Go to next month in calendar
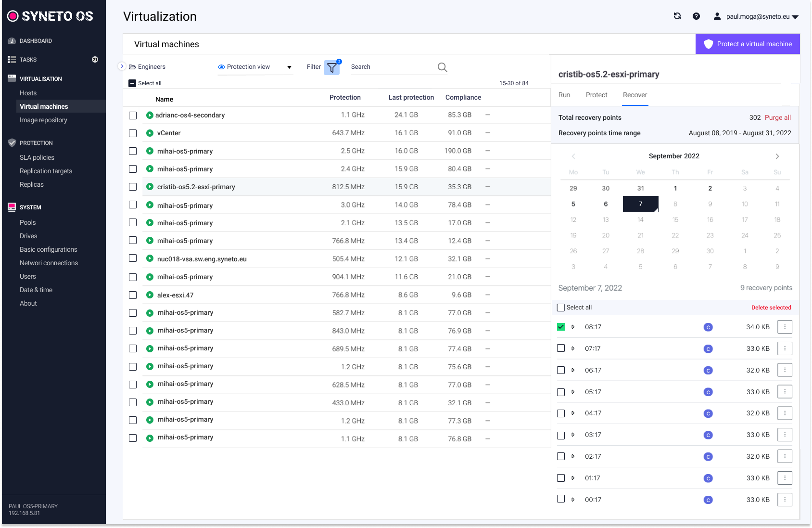The height and width of the screenshot is (528, 812). click(x=777, y=156)
